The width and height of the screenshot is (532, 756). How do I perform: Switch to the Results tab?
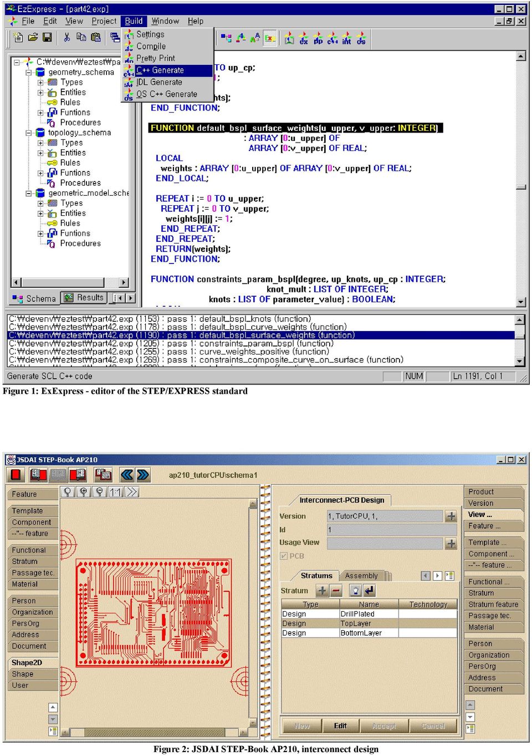84,298
